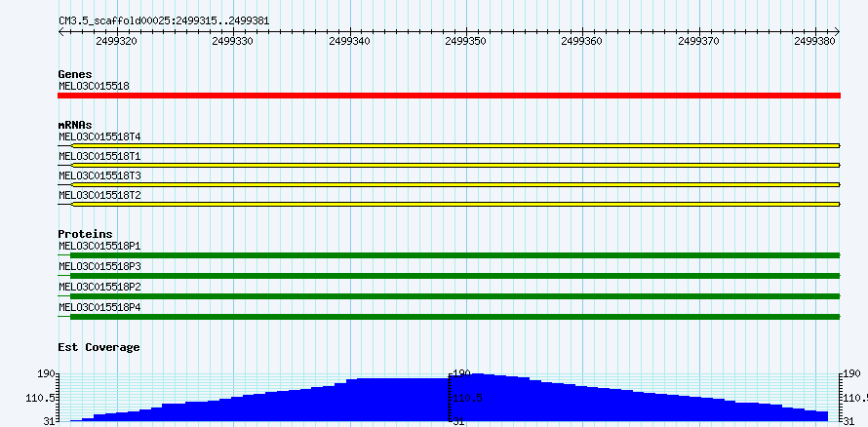The width and height of the screenshot is (868, 427).
Task: Select the MELO3C015518P2 protein label
Action: [99, 287]
